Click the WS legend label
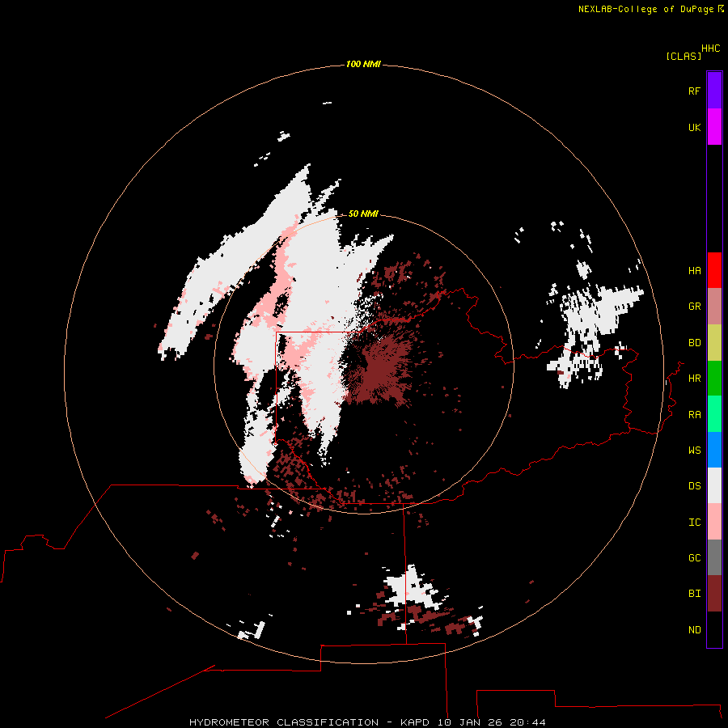 (694, 451)
